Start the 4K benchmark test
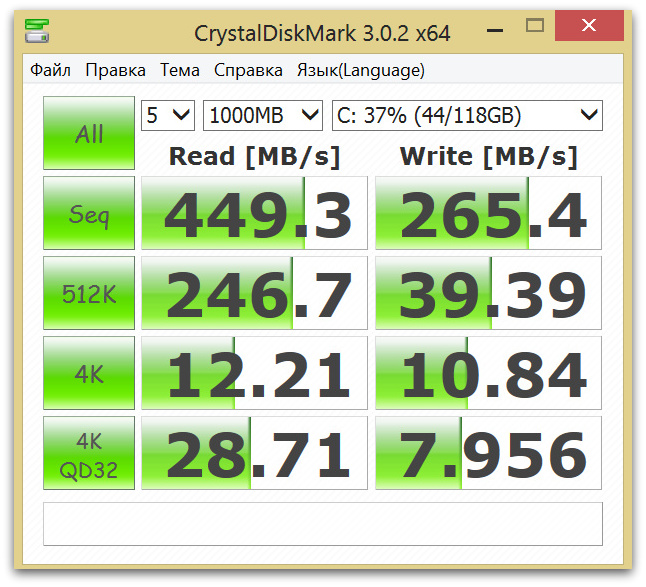 pos(89,373)
